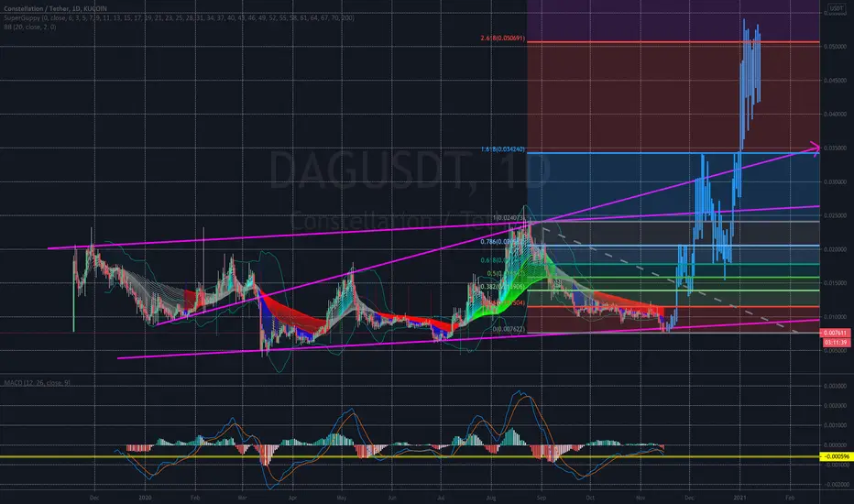
Task: Click the 0.382 Fibonacci level label
Action: (501, 286)
